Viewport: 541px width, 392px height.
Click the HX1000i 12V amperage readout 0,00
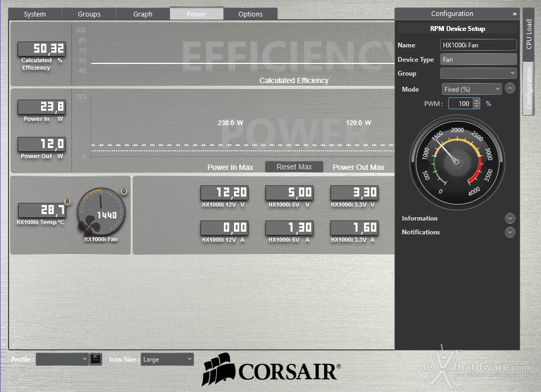click(x=224, y=227)
